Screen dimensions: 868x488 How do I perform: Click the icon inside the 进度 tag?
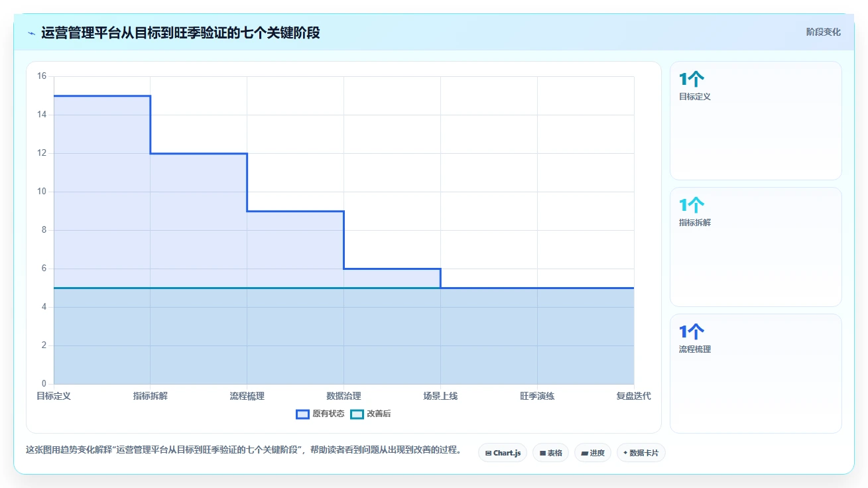[584, 454]
